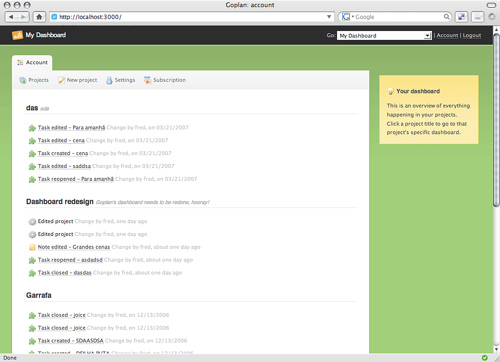This screenshot has height=362, width=500.
Task: Click the scrollbar up arrow
Action: (496, 30)
